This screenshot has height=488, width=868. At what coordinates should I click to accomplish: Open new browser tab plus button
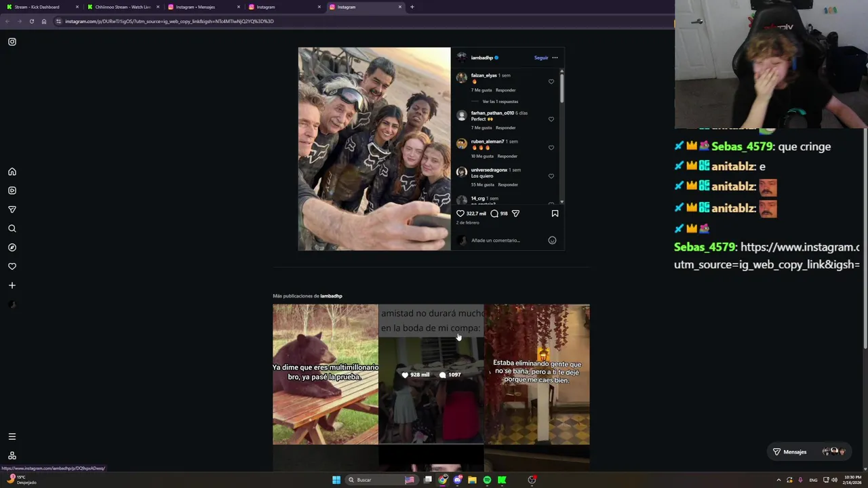(x=412, y=7)
